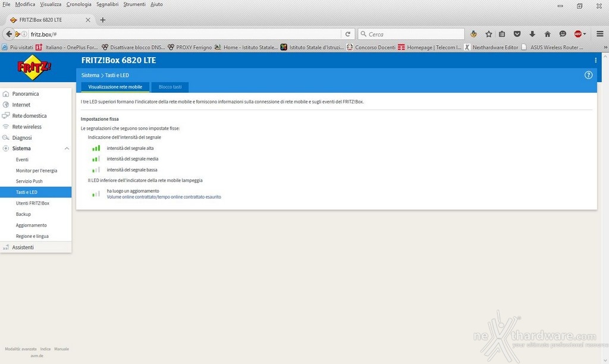This screenshot has height=364, width=609.
Task: Open the help question mark icon
Action: pos(588,75)
